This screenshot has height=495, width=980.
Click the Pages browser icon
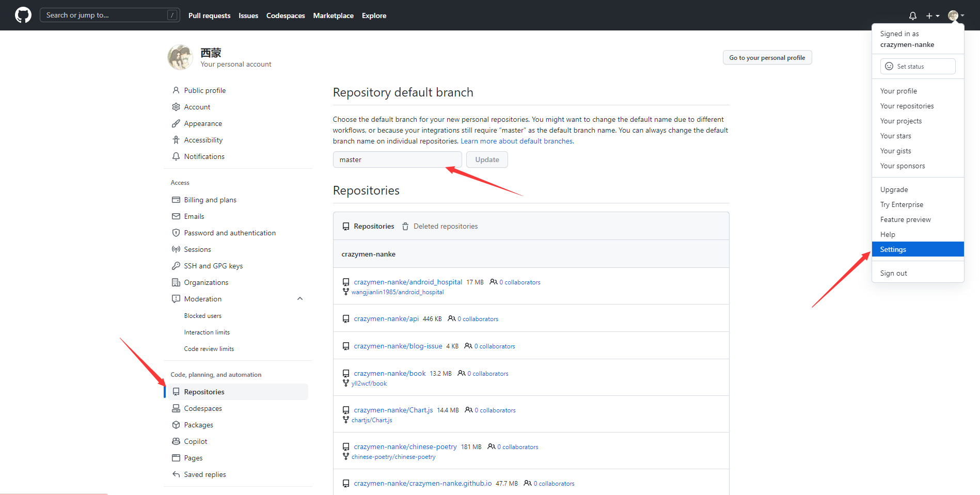[176, 458]
